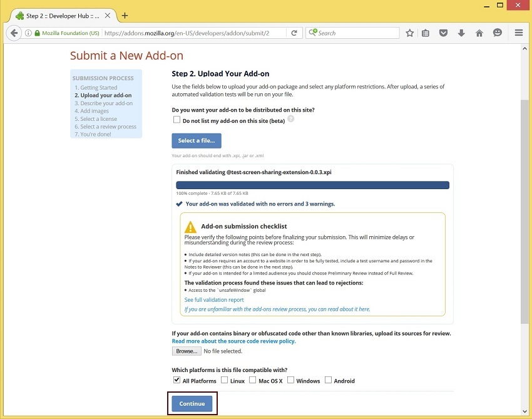Click Browse to upload source files
The height and width of the screenshot is (419, 532).
pos(187,351)
